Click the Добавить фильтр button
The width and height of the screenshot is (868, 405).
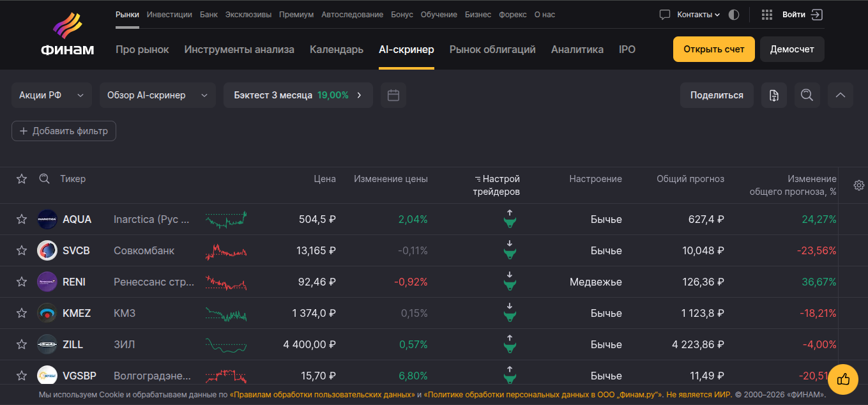[64, 131]
